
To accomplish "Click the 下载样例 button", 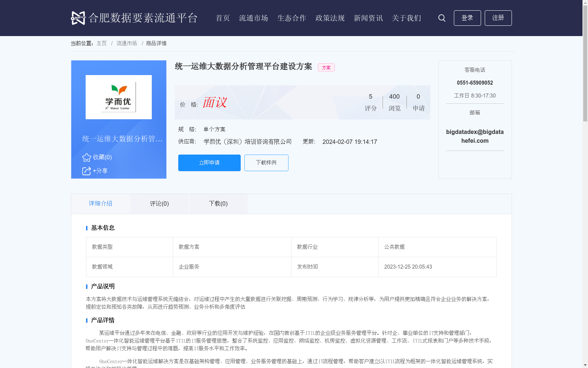I will click(x=266, y=163).
